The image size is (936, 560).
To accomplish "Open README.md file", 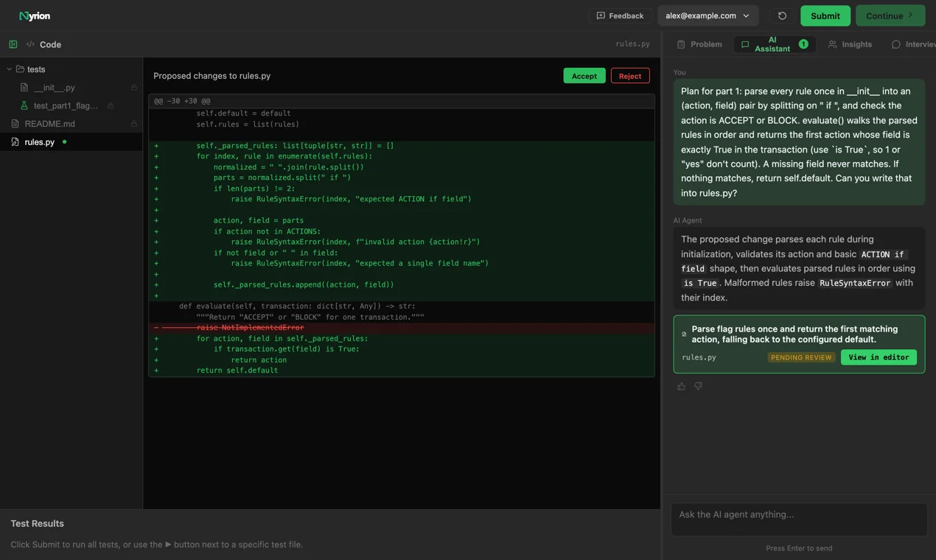I will (49, 124).
